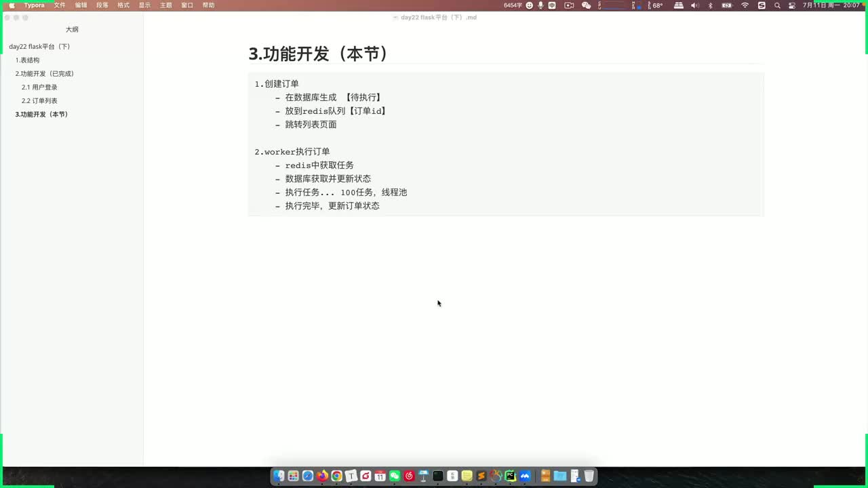Open the Trash in the dock
868x488 pixels.
point(589,476)
